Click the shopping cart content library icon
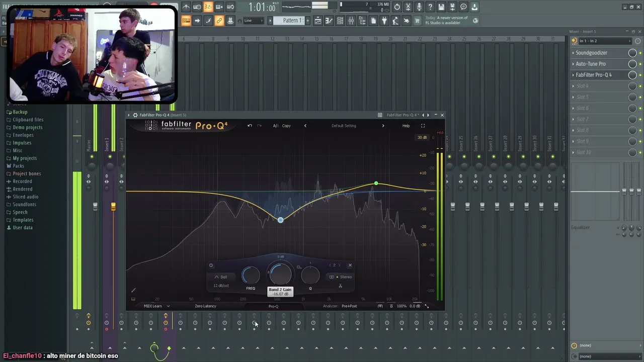Viewport: 644px width, 362px height. point(417,21)
